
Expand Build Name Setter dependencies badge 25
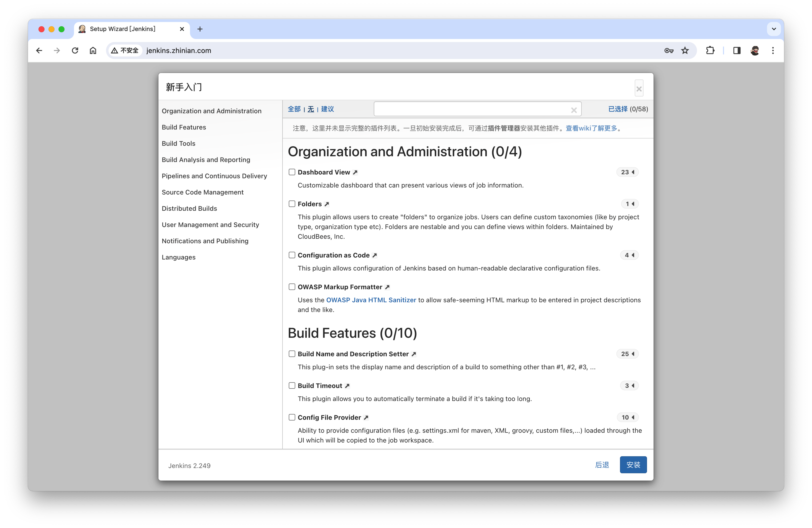[x=627, y=354]
